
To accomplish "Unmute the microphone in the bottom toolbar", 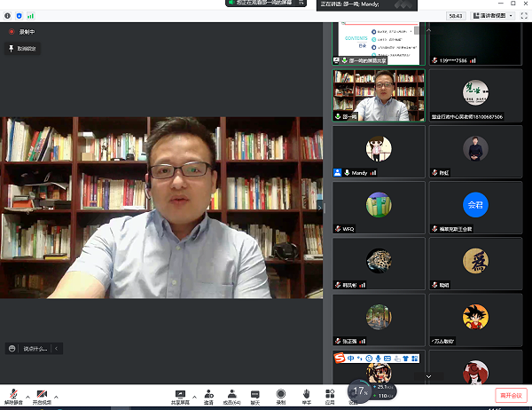I will point(13,394).
